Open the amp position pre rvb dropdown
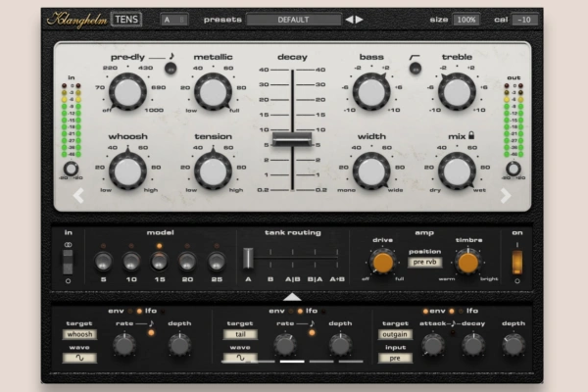588x392 pixels. pyautogui.click(x=424, y=263)
